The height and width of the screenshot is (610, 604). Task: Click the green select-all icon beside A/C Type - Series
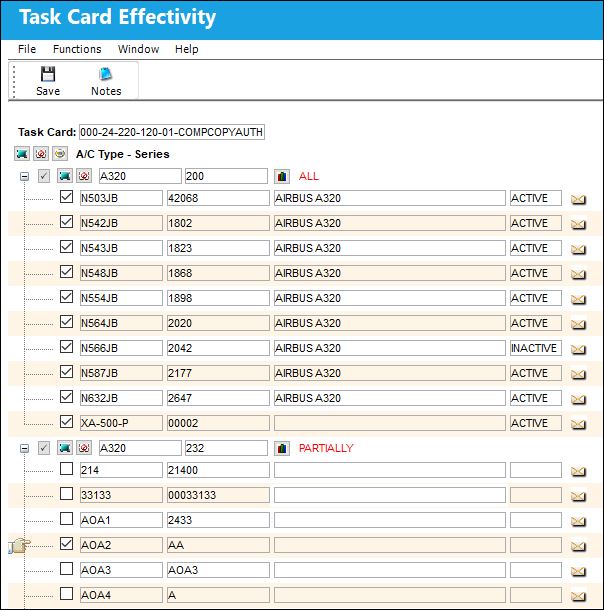coord(22,154)
